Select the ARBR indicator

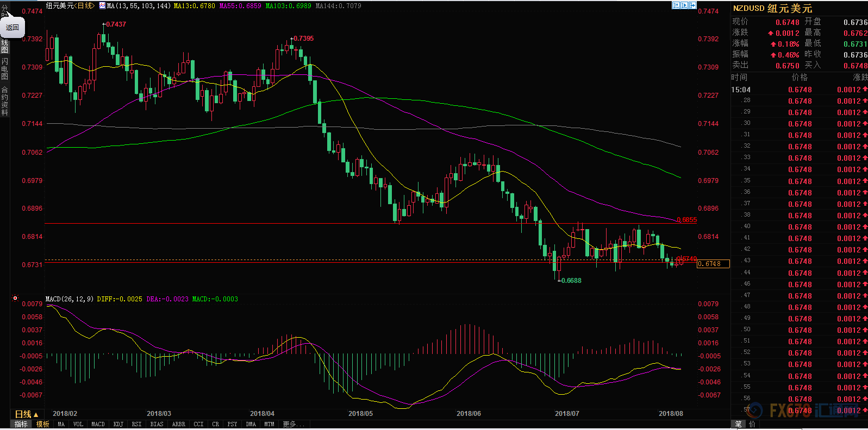(178, 424)
